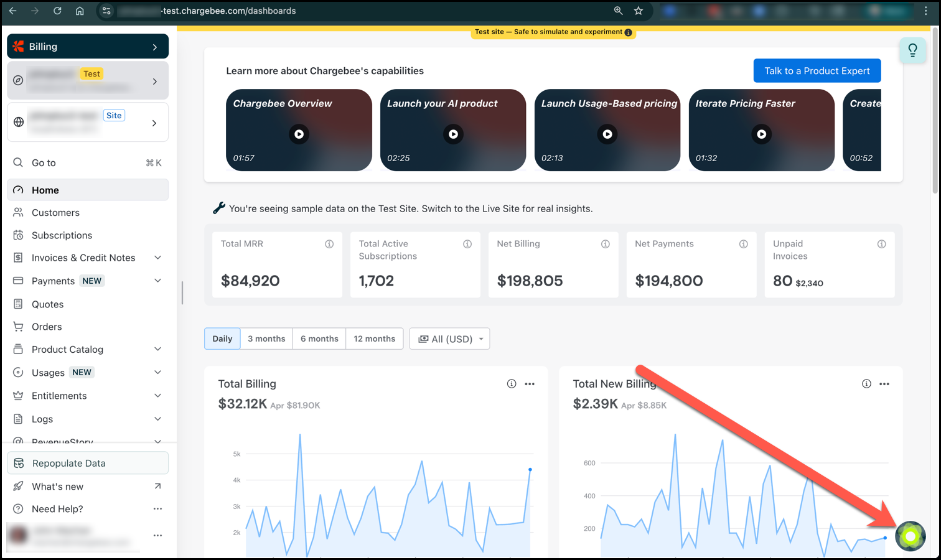This screenshot has width=941, height=560.
Task: Select the 6 months time range tab
Action: (319, 338)
